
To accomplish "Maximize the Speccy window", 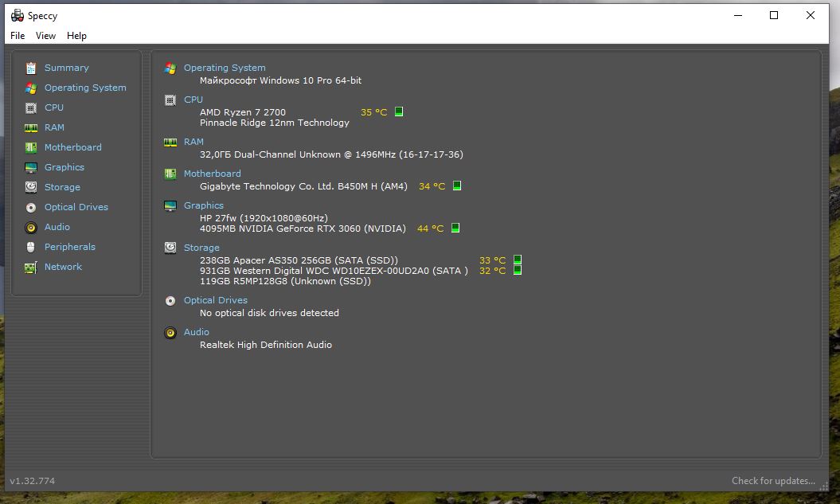I will (774, 16).
